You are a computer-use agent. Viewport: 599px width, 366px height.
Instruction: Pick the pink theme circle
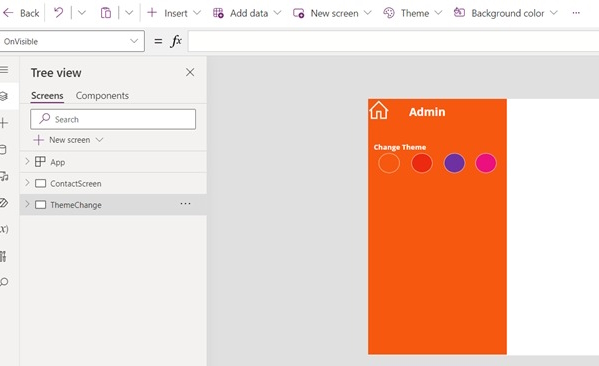tap(486, 163)
